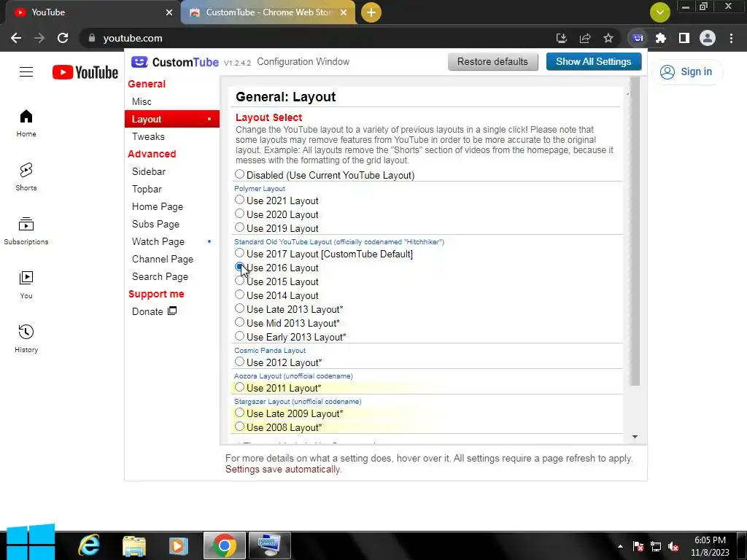Click the tab search dropdown button
Screen dimensions: 747x560
(660, 12)
